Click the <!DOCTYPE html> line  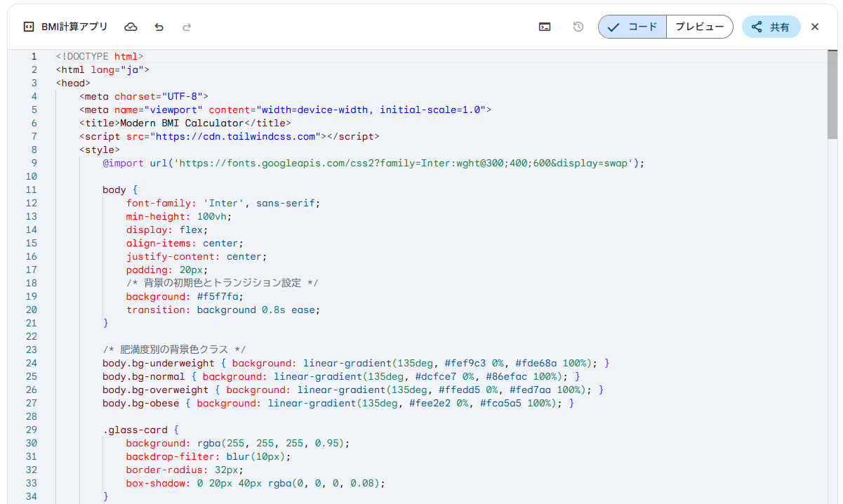pyautogui.click(x=100, y=56)
